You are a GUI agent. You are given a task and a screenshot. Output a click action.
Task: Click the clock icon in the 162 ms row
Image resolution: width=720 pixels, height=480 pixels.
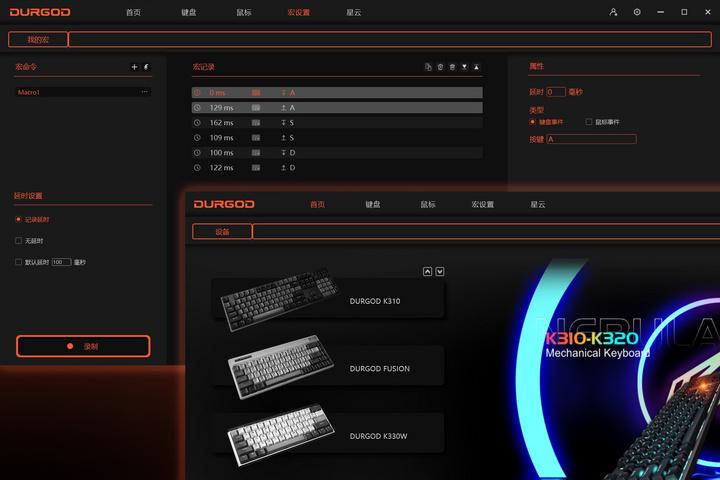(x=197, y=123)
